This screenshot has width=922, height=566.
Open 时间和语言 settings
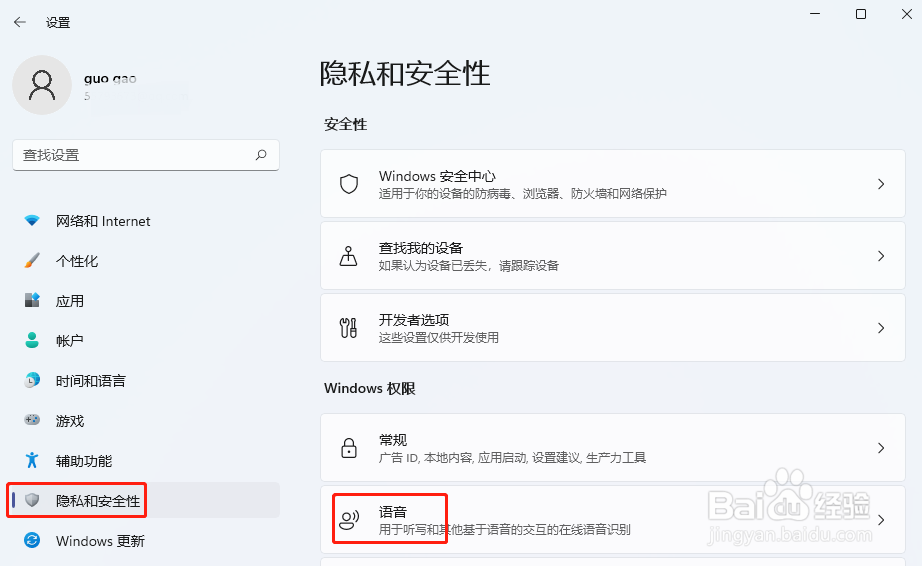[91, 381]
